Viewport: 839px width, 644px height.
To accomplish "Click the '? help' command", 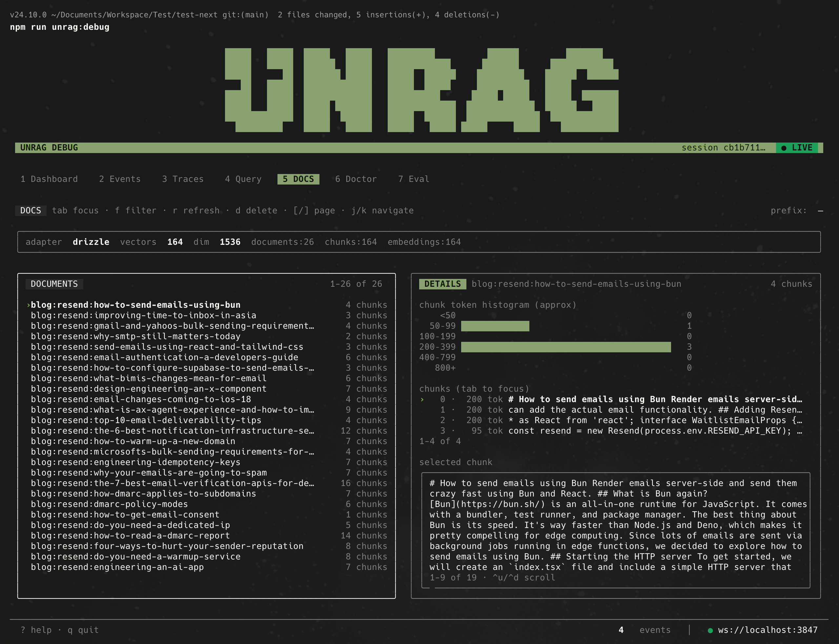I will (x=37, y=630).
